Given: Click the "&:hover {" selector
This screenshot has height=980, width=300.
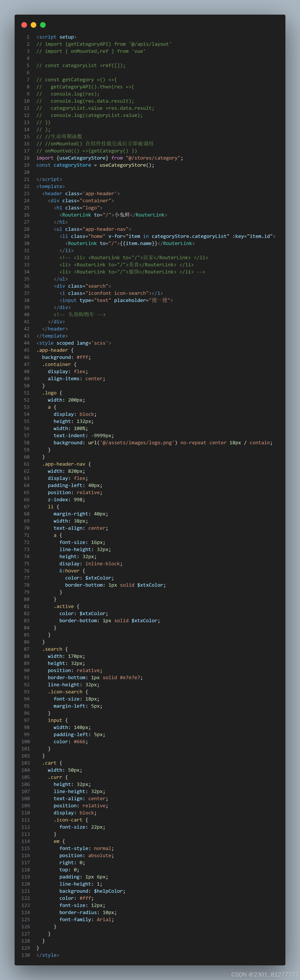Looking at the screenshot, I should [72, 571].
